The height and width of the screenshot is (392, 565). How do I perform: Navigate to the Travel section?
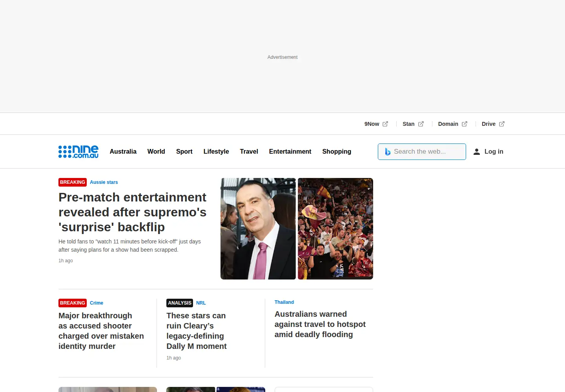click(249, 151)
